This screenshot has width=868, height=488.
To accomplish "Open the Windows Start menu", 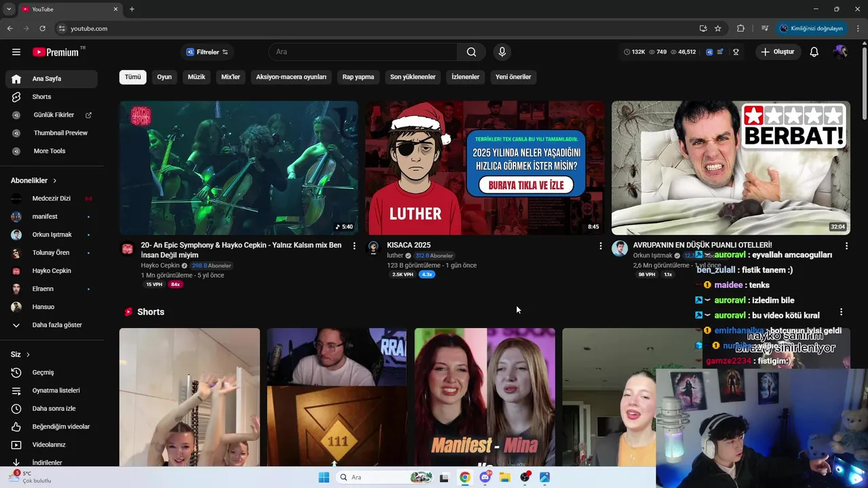I will point(324,477).
